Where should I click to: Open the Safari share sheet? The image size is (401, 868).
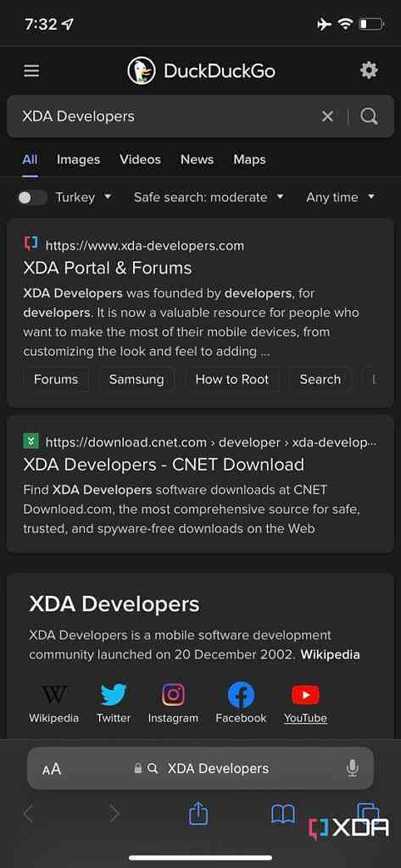198,813
